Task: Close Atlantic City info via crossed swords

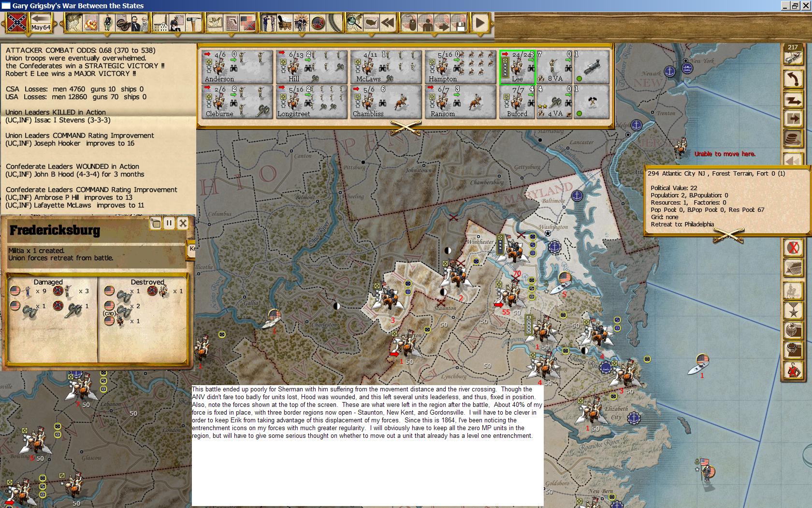Action: (x=729, y=235)
